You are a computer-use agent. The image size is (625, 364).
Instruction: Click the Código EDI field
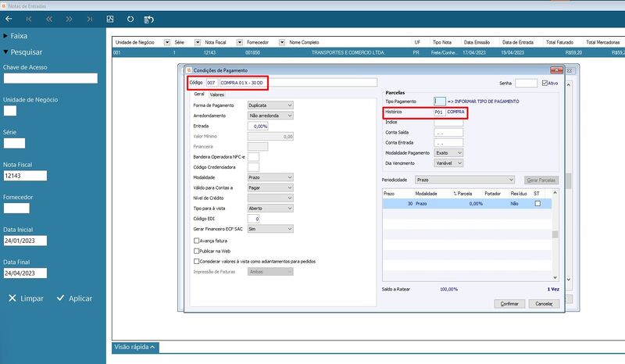[x=253, y=219]
